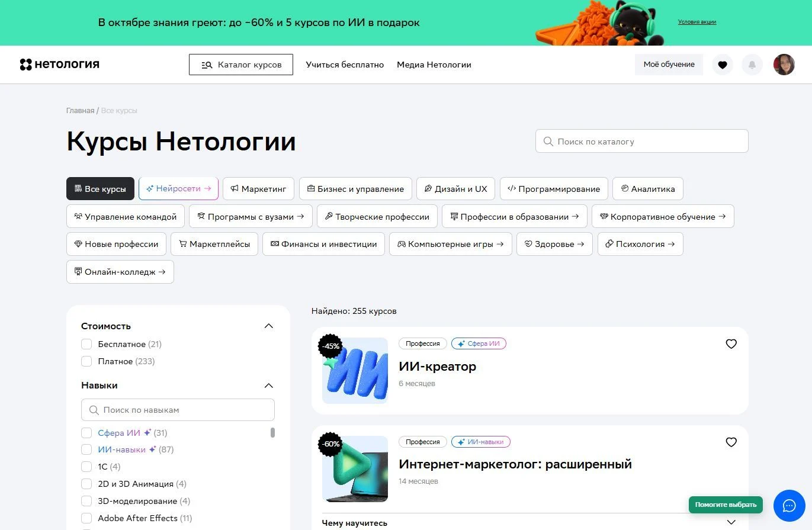812x530 pixels.
Task: Click the magnifier icon in skills search
Action: 94,410
